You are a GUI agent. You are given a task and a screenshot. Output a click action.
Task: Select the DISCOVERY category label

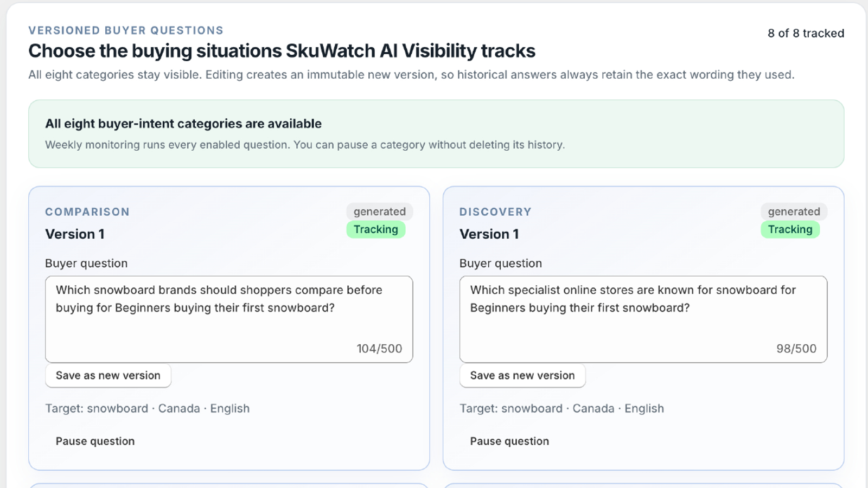point(495,212)
